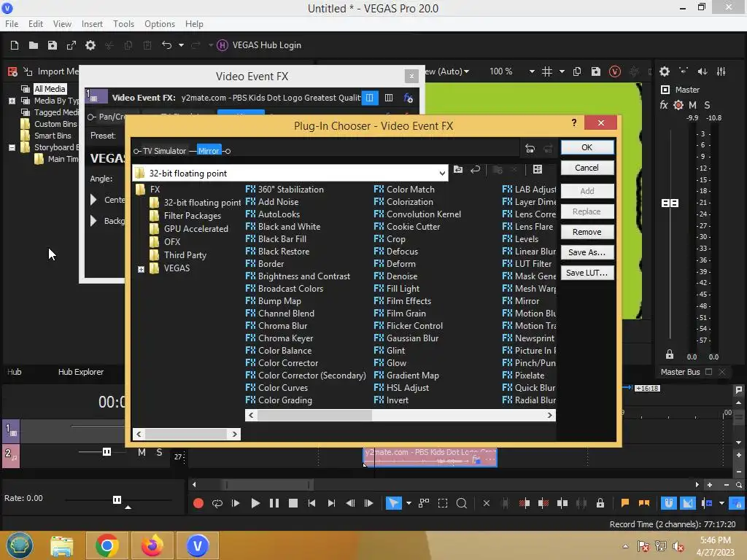Open the Tools menu

pos(123,24)
